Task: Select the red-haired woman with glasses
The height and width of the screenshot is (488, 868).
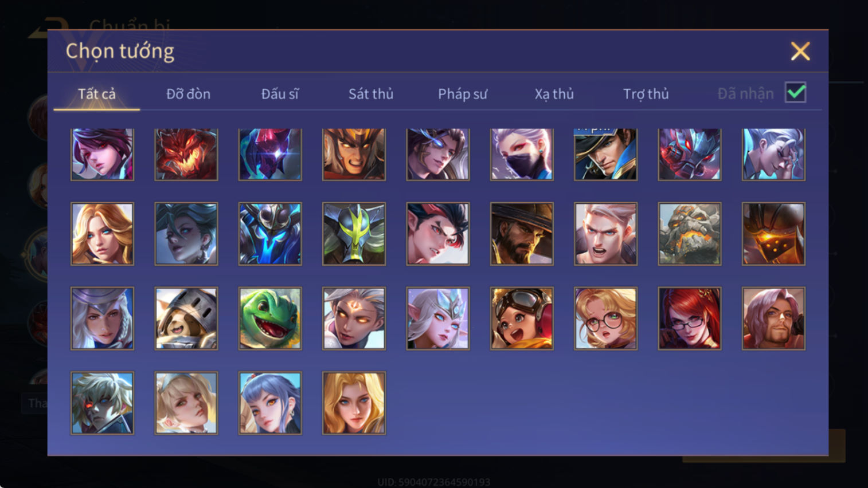Action: [690, 318]
